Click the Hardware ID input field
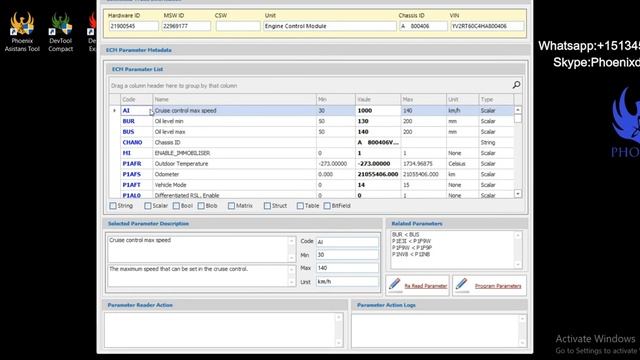 tap(133, 26)
